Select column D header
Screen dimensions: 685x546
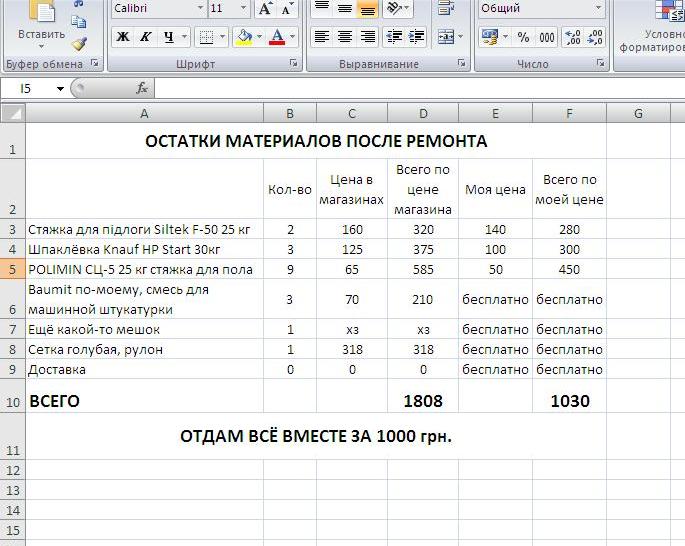pos(423,114)
